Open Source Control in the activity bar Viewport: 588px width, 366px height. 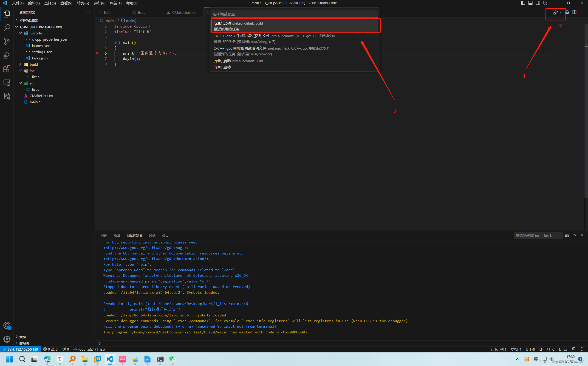pos(7,41)
